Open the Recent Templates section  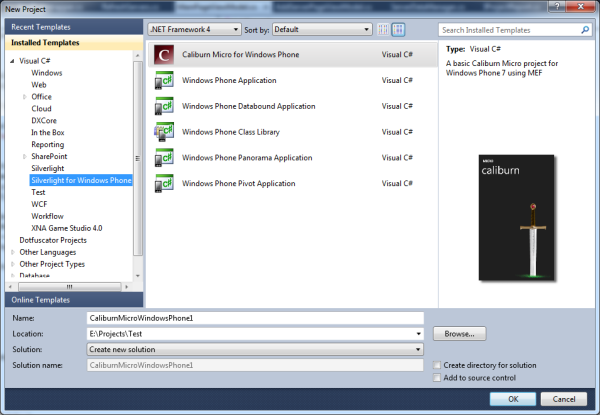click(x=74, y=27)
